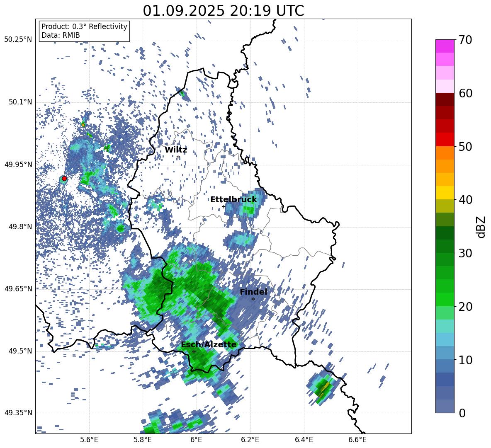Click the colorbar 50 tick label
Viewport: 491px width, 448px height.
tap(466, 147)
